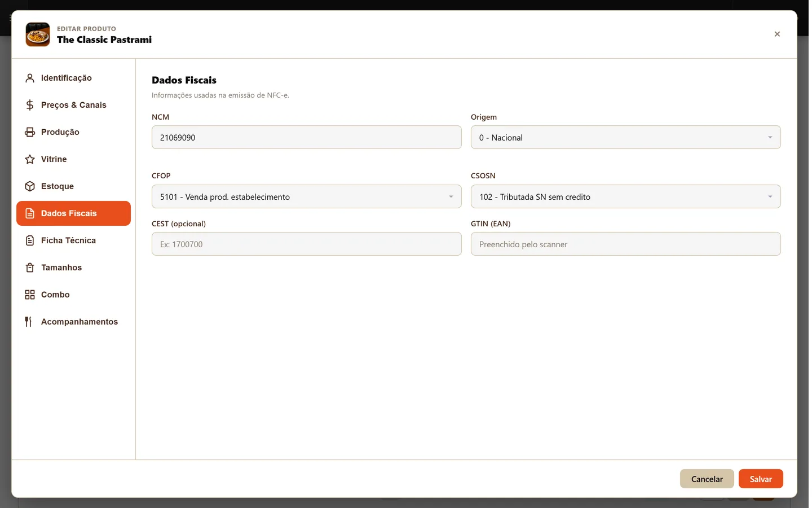812x508 pixels.
Task: Open the Ficha Técnica section
Action: (x=73, y=240)
